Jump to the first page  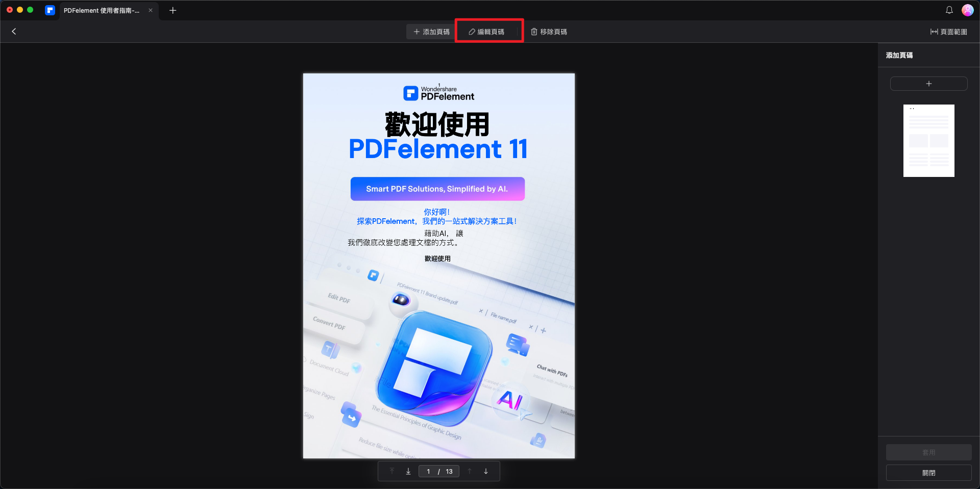392,472
